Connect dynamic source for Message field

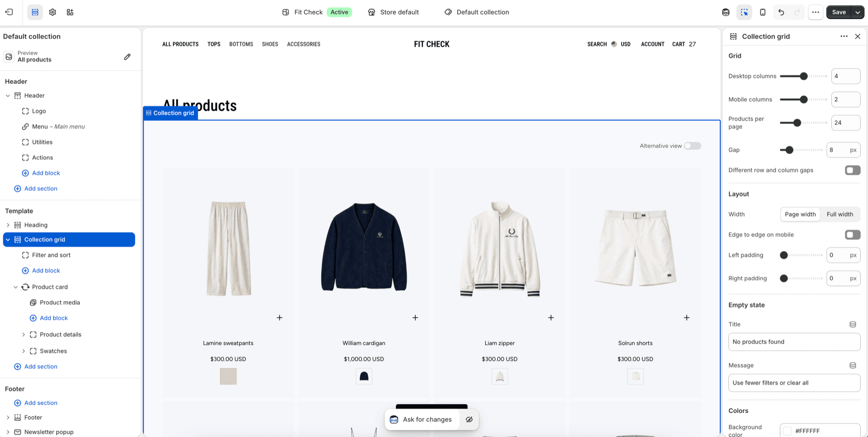click(853, 365)
